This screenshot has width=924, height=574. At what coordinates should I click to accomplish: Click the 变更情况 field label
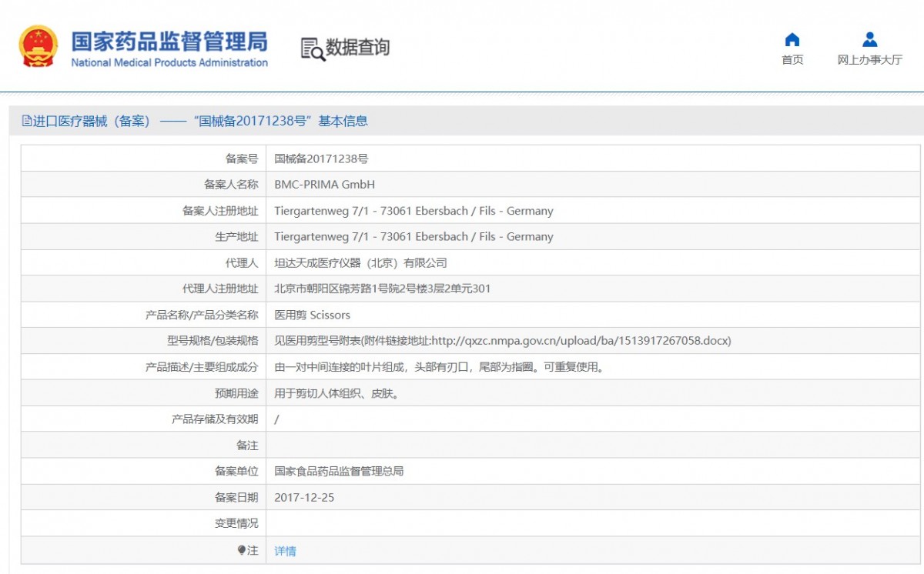click(x=236, y=523)
